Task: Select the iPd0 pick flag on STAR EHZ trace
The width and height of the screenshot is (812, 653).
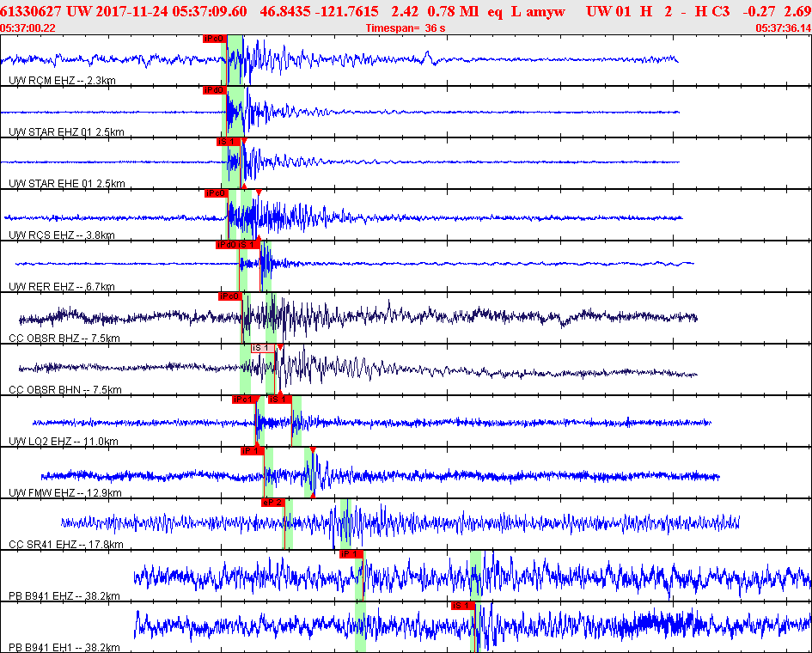Action: 215,90
